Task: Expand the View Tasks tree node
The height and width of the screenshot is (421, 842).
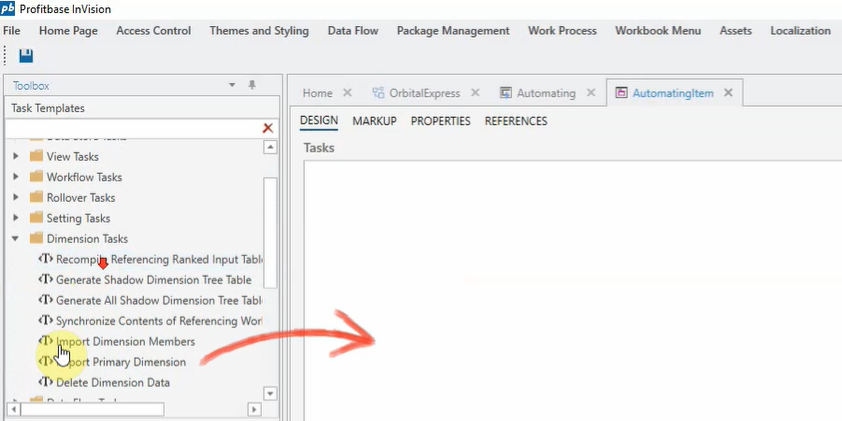Action: click(x=16, y=157)
